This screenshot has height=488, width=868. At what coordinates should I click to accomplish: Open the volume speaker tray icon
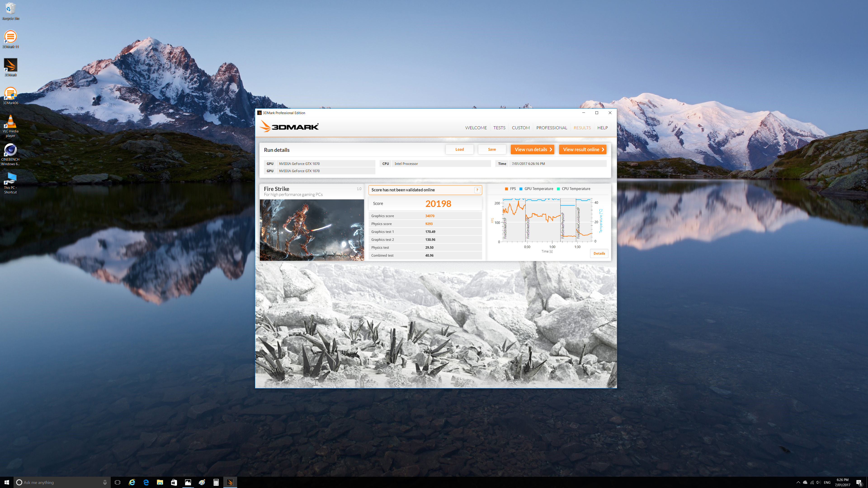[x=818, y=482]
